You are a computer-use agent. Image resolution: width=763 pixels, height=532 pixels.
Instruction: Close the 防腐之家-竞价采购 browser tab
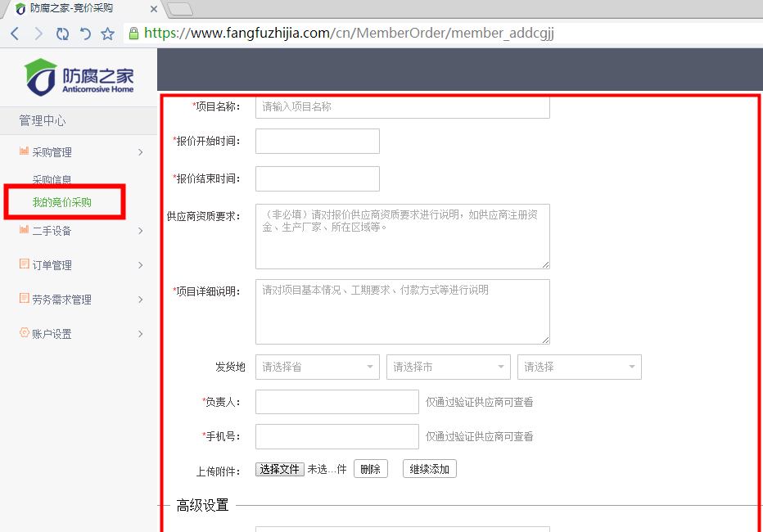[153, 9]
